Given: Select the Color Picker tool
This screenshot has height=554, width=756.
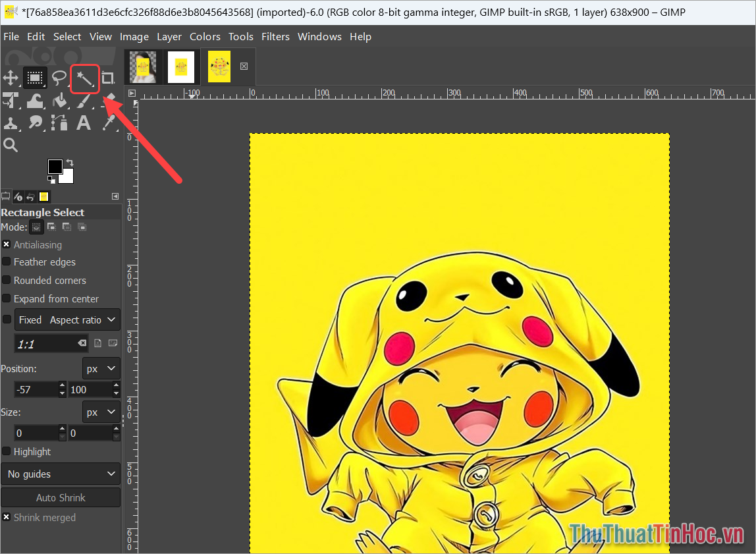Looking at the screenshot, I should point(109,123).
